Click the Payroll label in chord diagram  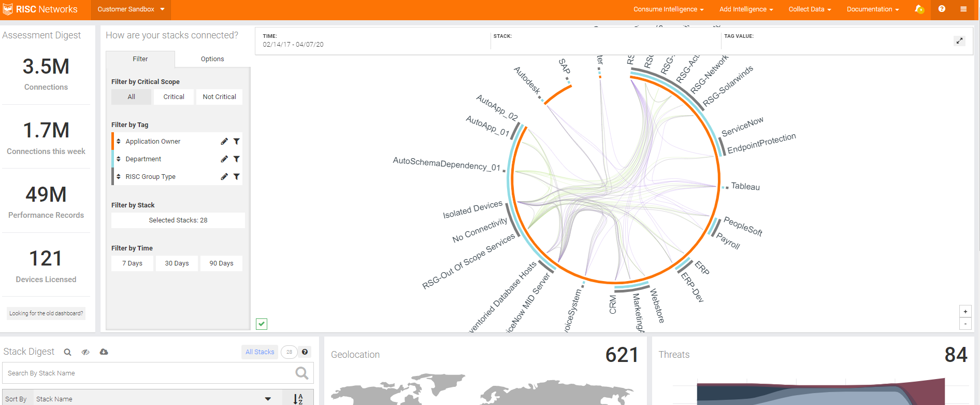728,241
